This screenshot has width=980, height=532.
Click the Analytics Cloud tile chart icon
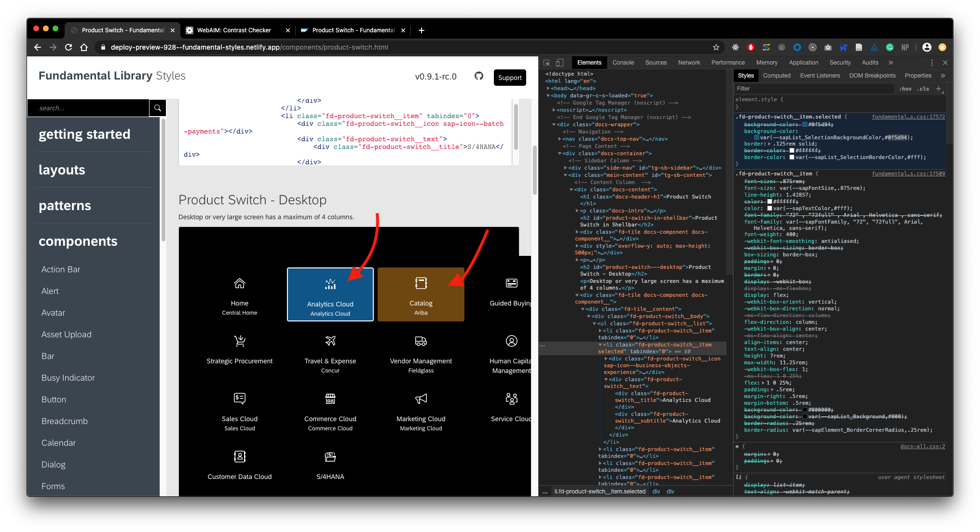[x=330, y=284]
